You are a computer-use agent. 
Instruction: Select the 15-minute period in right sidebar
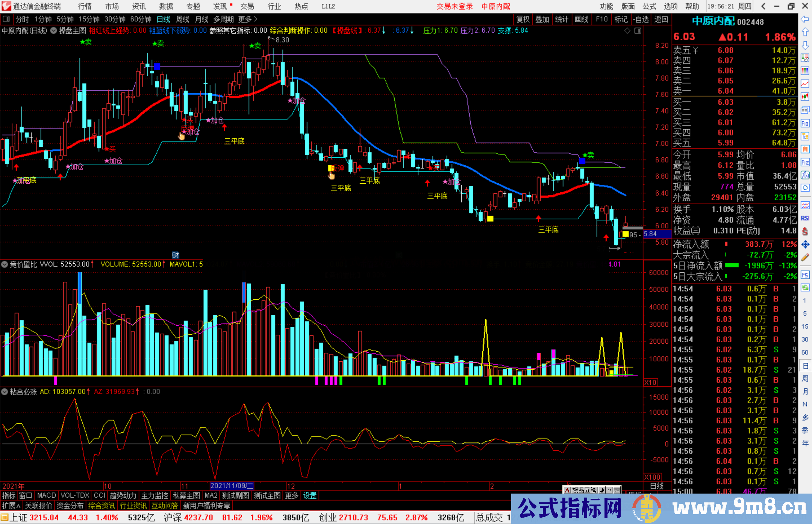805,326
